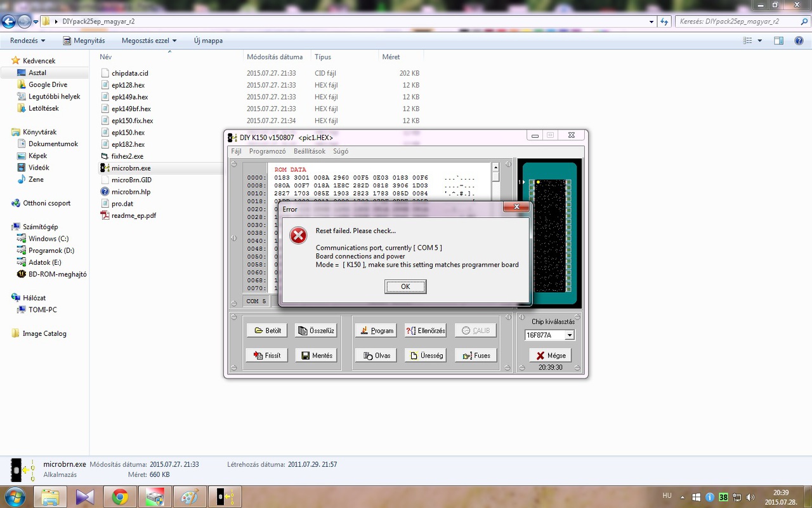Switch to Paint on the taskbar
The width and height of the screenshot is (812, 508).
click(x=190, y=497)
